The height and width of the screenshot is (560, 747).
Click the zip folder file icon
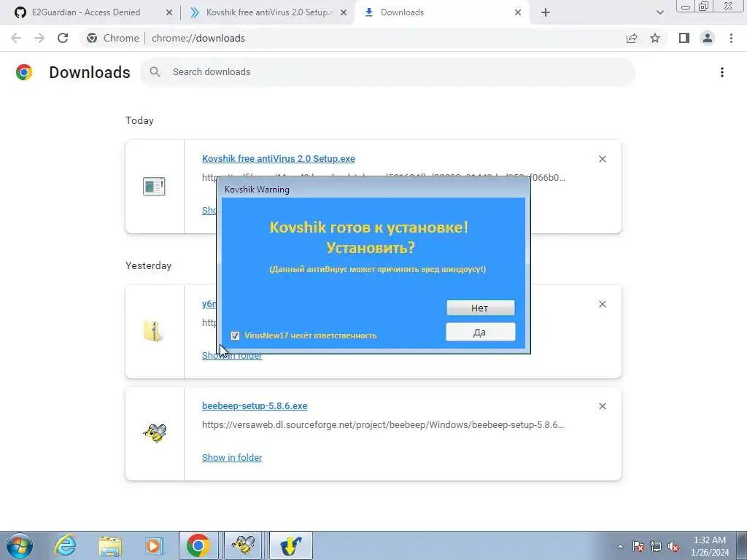(153, 331)
